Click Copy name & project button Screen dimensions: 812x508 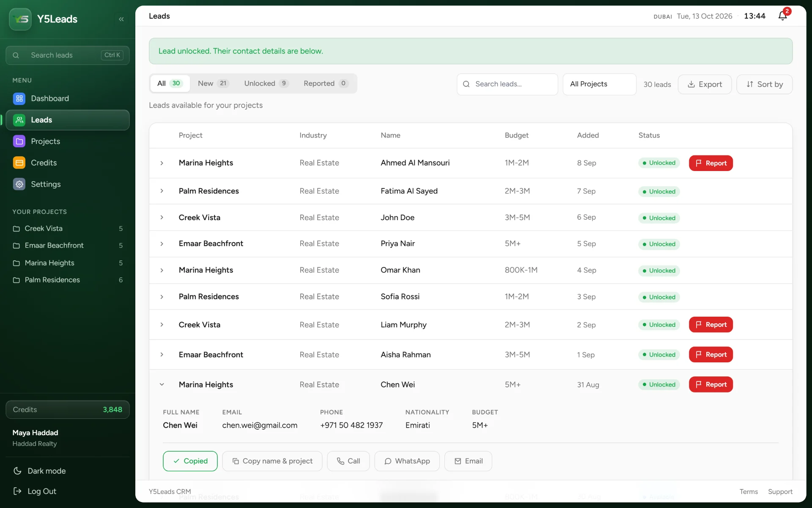click(272, 461)
